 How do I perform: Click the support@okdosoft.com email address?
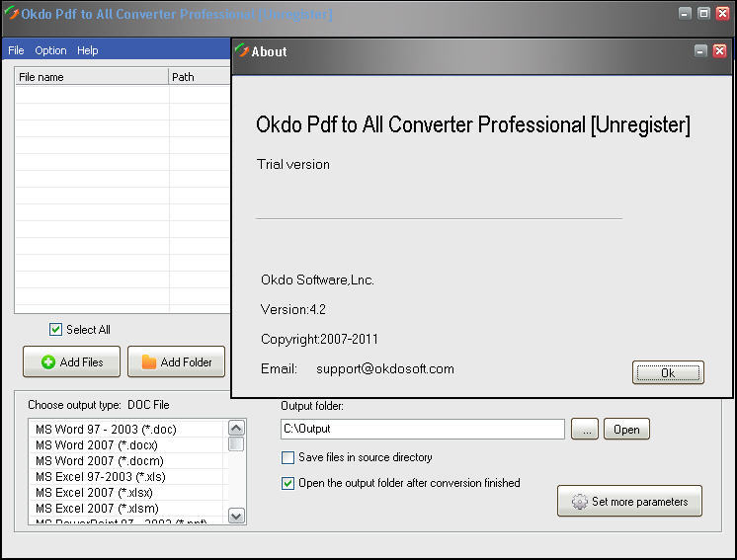[x=385, y=368]
